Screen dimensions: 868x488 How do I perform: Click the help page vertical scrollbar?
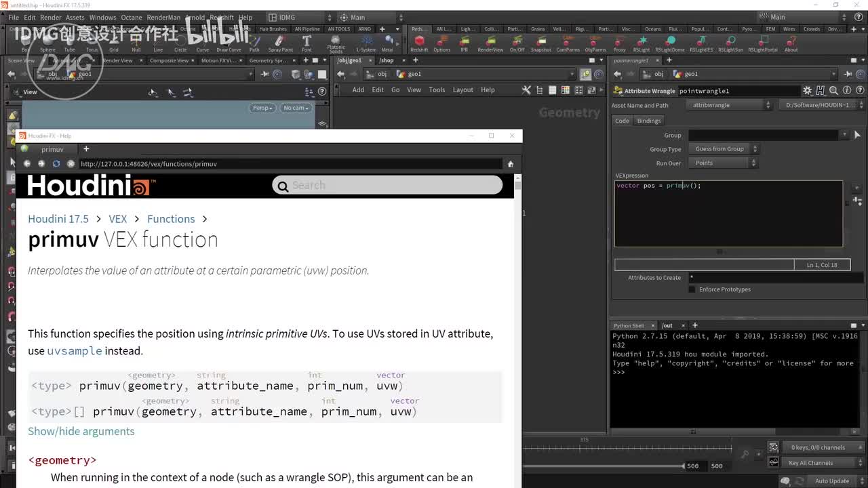pos(517,330)
